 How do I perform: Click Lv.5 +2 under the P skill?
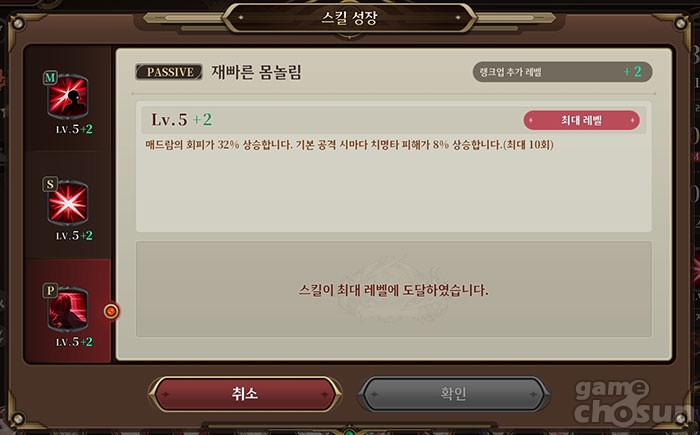click(74, 342)
